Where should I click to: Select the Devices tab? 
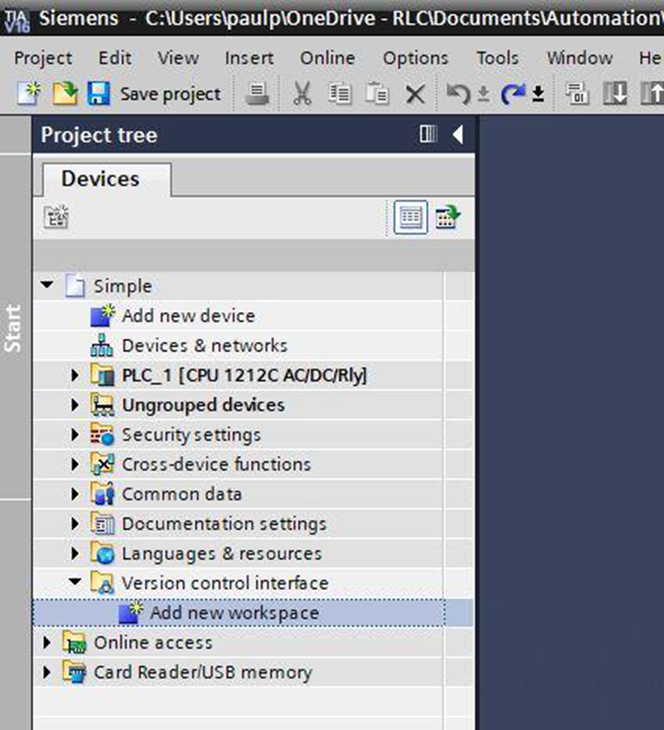pos(101,179)
